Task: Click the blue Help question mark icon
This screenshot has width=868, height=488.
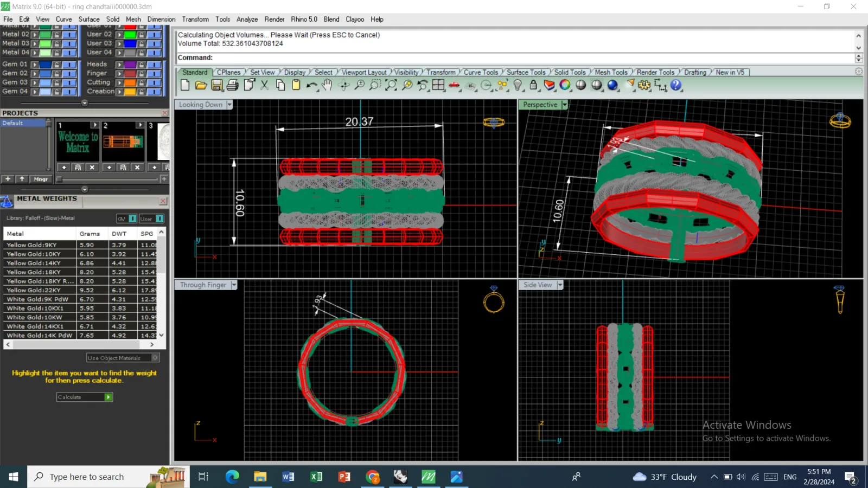Action: (676, 85)
